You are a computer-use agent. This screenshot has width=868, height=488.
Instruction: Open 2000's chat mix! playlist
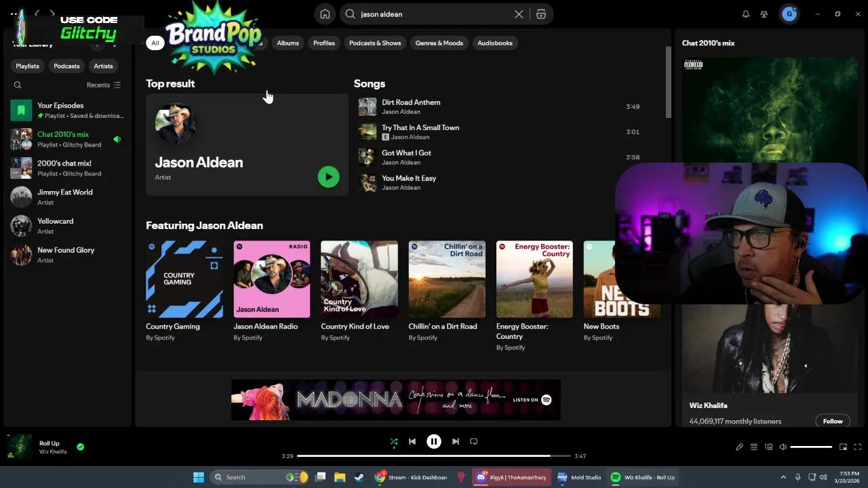click(x=66, y=168)
